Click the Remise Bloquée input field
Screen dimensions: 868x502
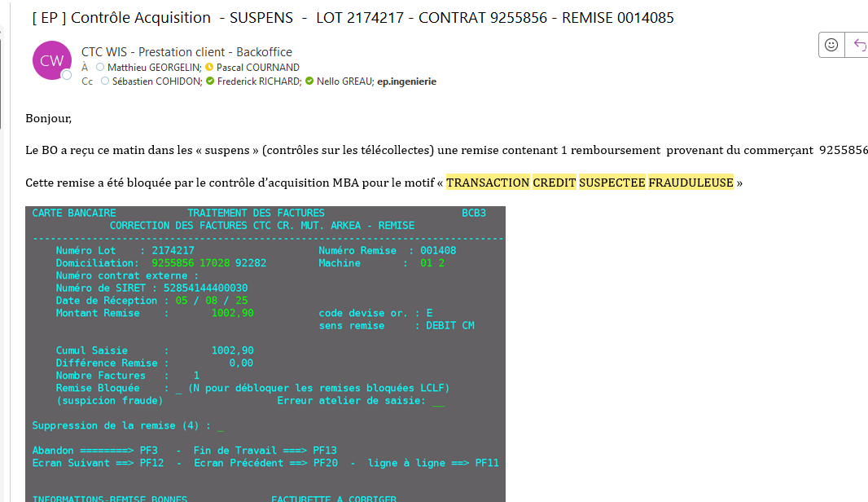pyautogui.click(x=179, y=389)
